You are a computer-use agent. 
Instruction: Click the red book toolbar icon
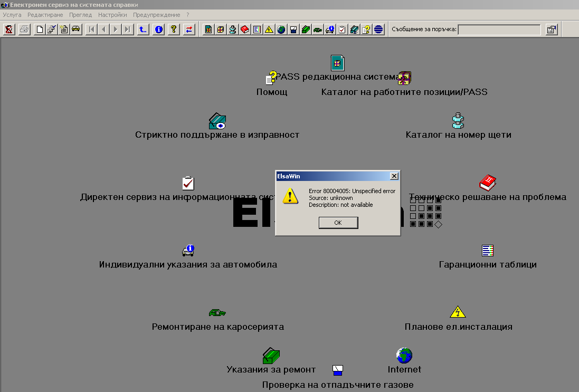point(245,30)
